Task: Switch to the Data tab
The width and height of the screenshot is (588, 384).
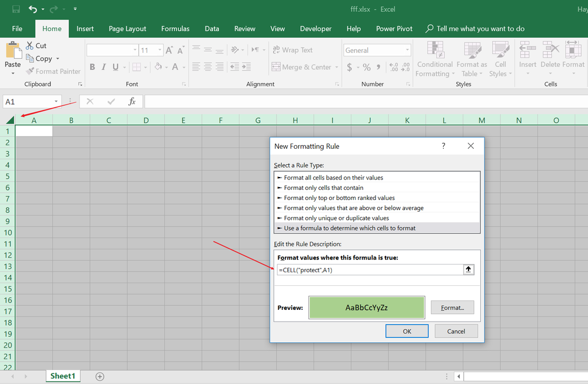Action: click(x=212, y=28)
